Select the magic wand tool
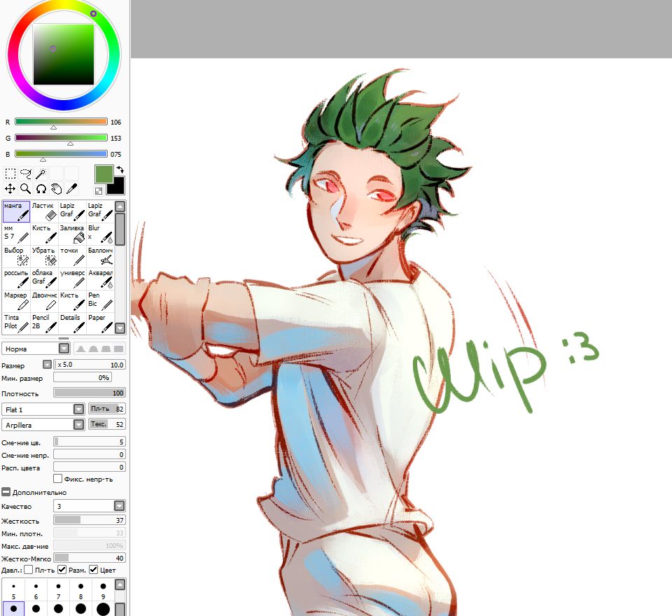Screen dimensions: 672x616 41,173
